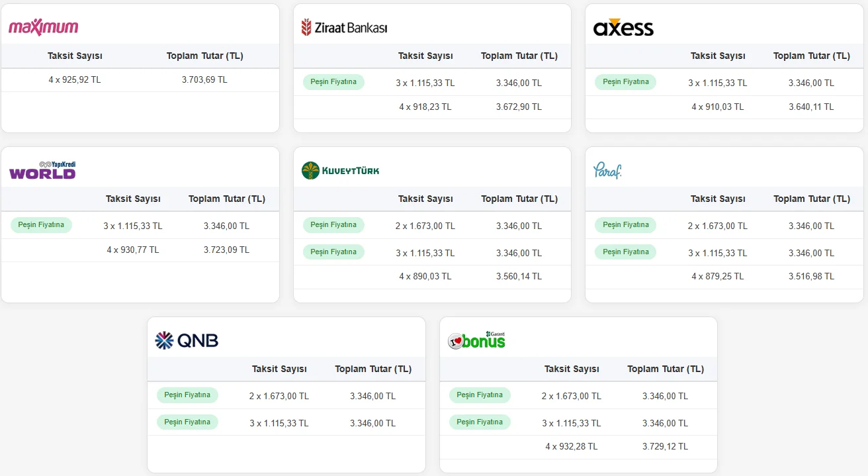Click the Kuveyt Türk logo
The height and width of the screenshot is (476, 868).
click(x=341, y=170)
